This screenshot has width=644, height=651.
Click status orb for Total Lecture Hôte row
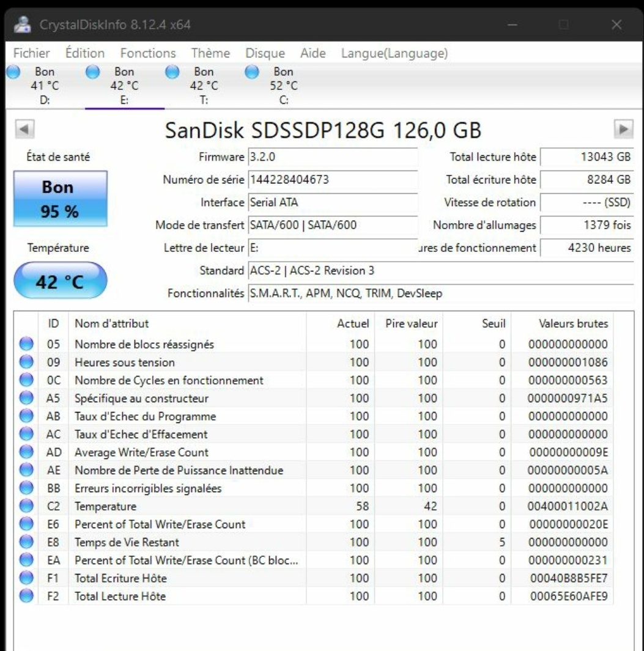(26, 596)
